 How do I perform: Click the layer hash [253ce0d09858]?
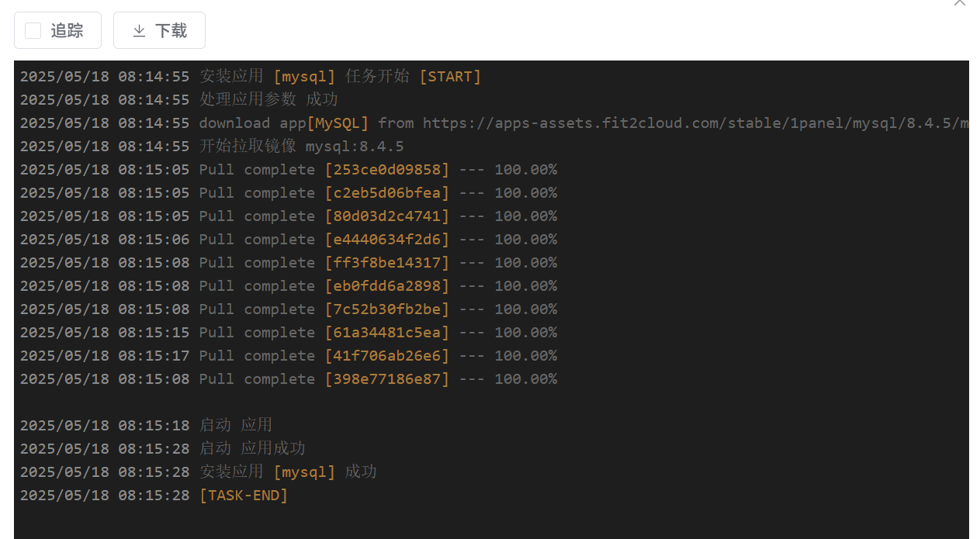pyautogui.click(x=387, y=170)
